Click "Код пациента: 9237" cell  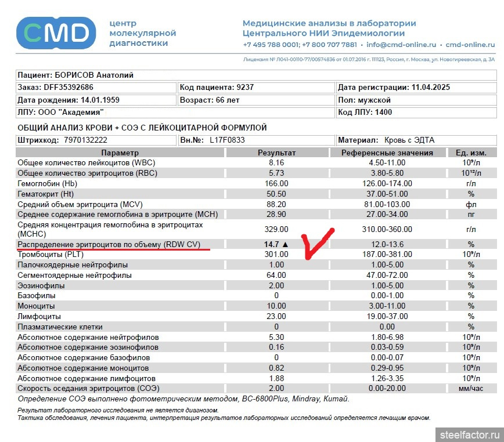coord(256,88)
